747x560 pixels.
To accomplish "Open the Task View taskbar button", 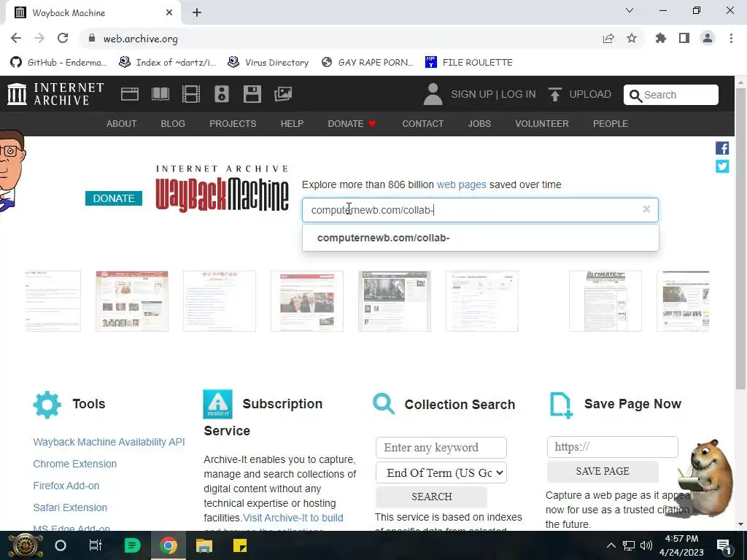I will 96,545.
